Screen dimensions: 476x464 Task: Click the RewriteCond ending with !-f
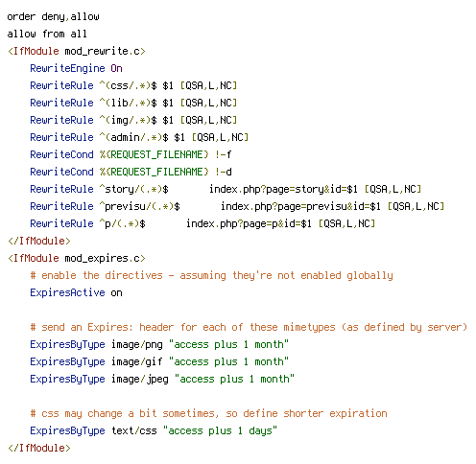coord(131,154)
